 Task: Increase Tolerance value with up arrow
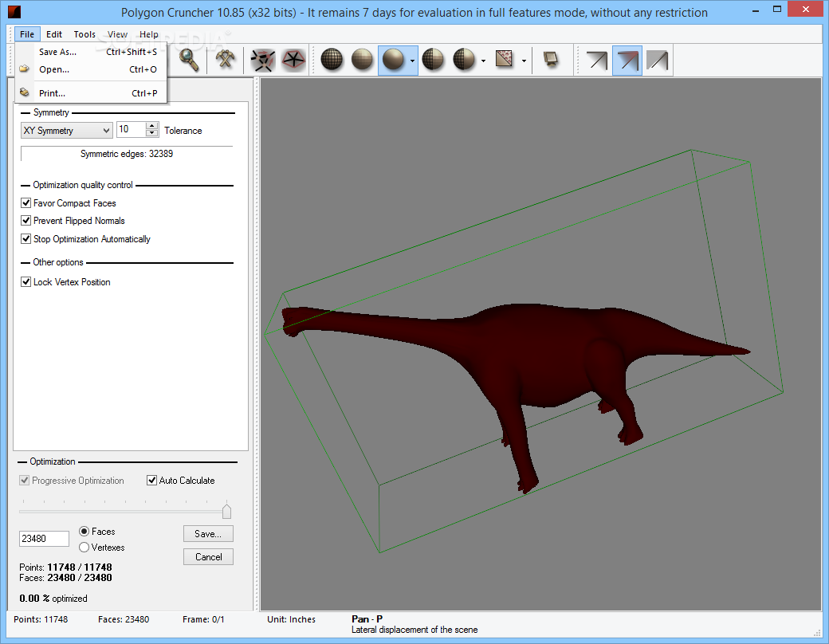(x=152, y=126)
